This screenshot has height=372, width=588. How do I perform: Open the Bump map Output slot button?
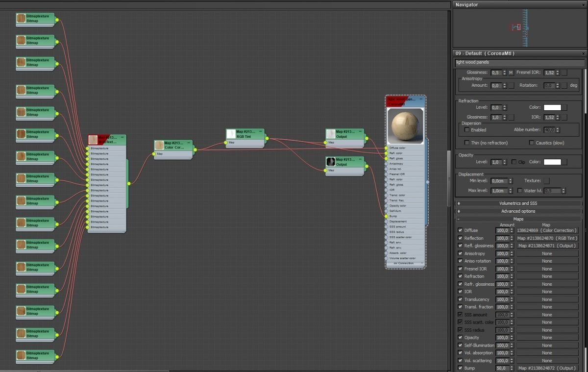547,368
